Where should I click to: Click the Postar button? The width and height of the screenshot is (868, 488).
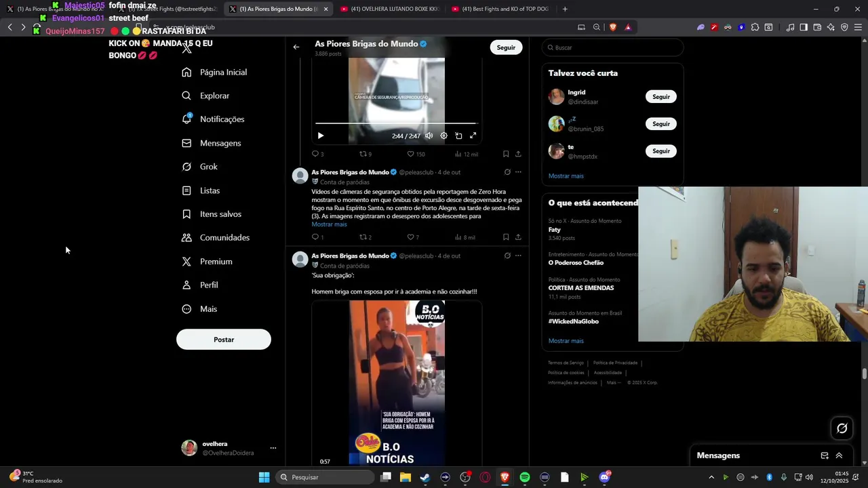pyautogui.click(x=224, y=340)
